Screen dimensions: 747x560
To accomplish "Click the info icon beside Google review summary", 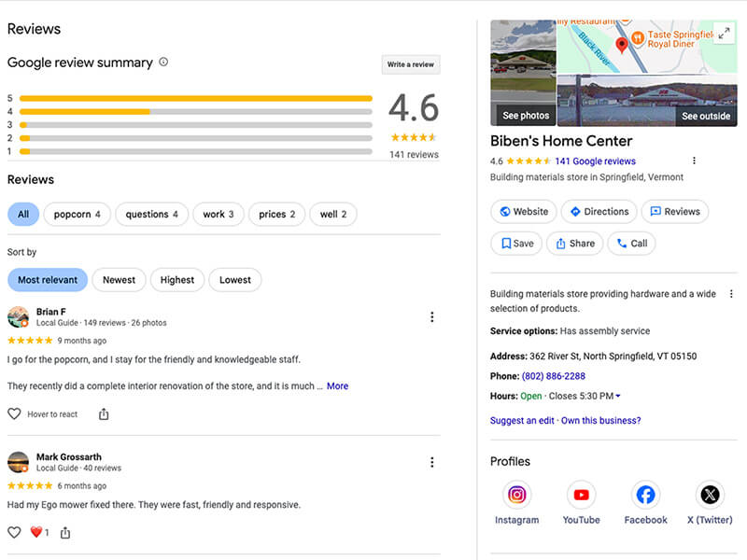I will (163, 63).
